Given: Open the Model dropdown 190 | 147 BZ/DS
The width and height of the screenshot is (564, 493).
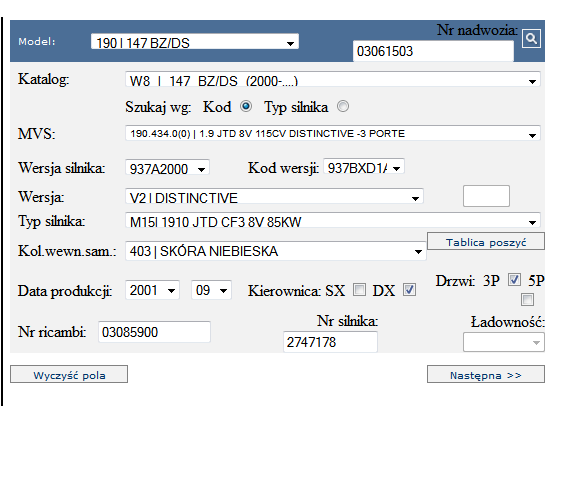Looking at the screenshot, I should point(195,42).
